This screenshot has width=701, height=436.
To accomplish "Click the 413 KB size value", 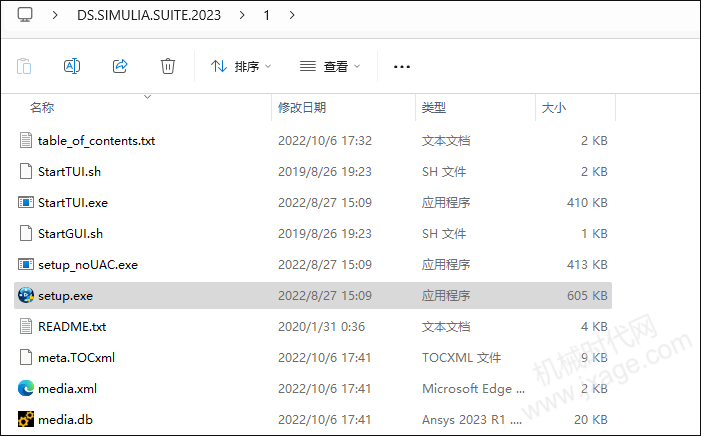I will click(587, 265).
